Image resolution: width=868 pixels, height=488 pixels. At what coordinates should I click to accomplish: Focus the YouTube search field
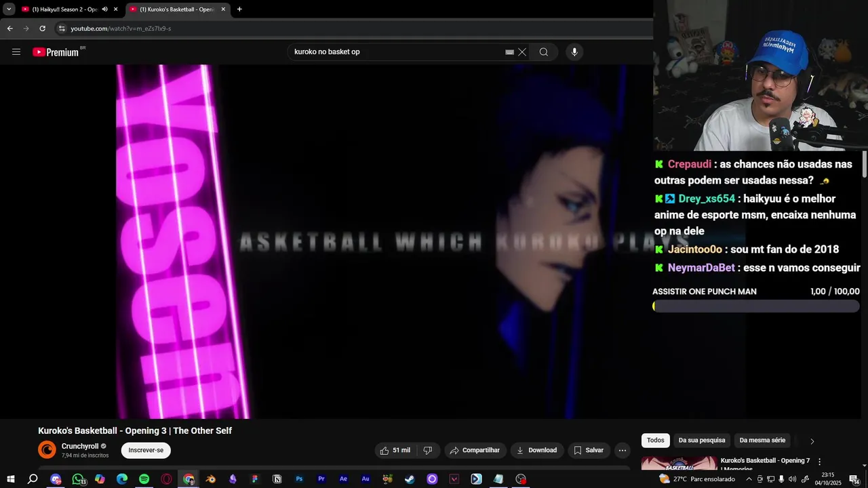coord(399,52)
